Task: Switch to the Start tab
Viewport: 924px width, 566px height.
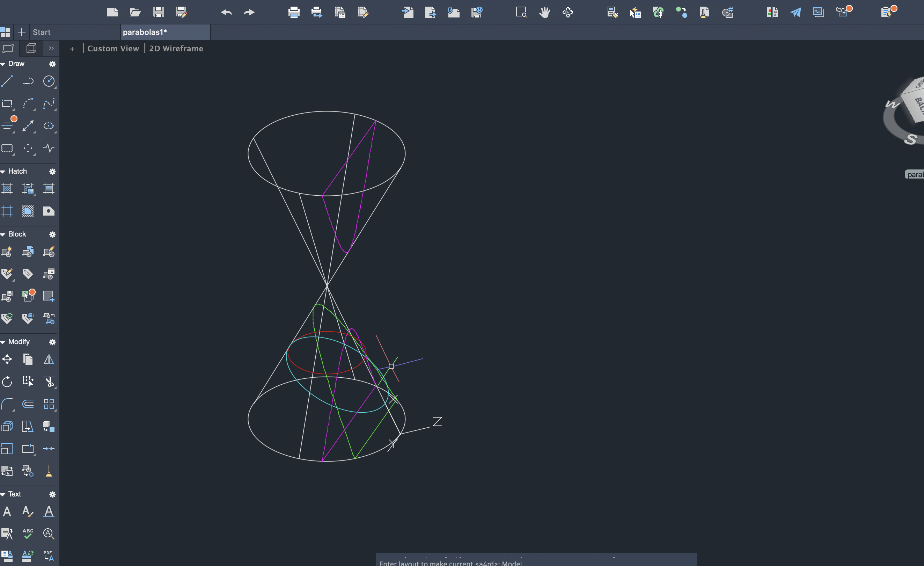Action: click(x=41, y=32)
